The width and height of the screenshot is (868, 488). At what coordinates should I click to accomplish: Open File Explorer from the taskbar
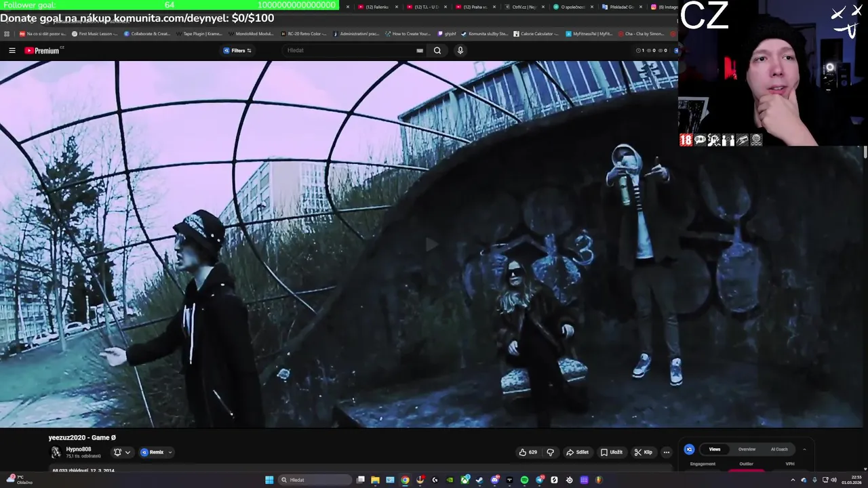pyautogui.click(x=375, y=480)
